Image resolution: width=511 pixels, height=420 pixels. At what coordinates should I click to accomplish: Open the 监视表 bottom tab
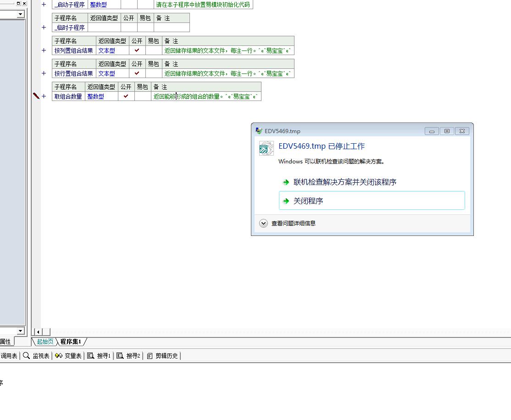tap(36, 356)
